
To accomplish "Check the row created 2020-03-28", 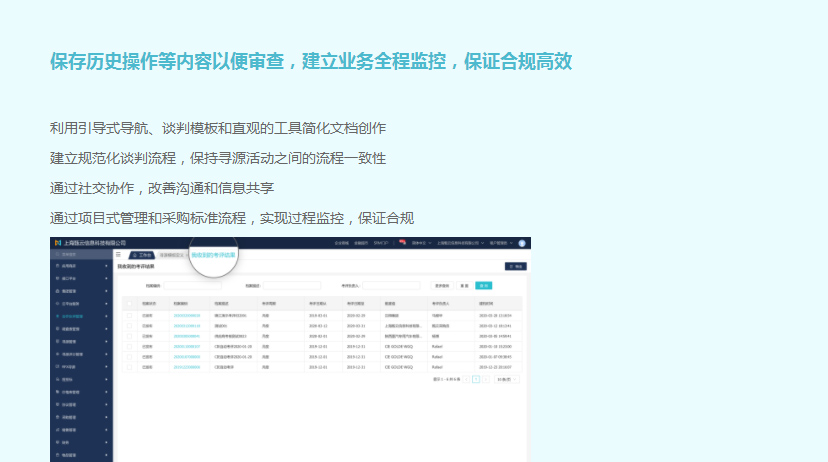I will [129, 315].
